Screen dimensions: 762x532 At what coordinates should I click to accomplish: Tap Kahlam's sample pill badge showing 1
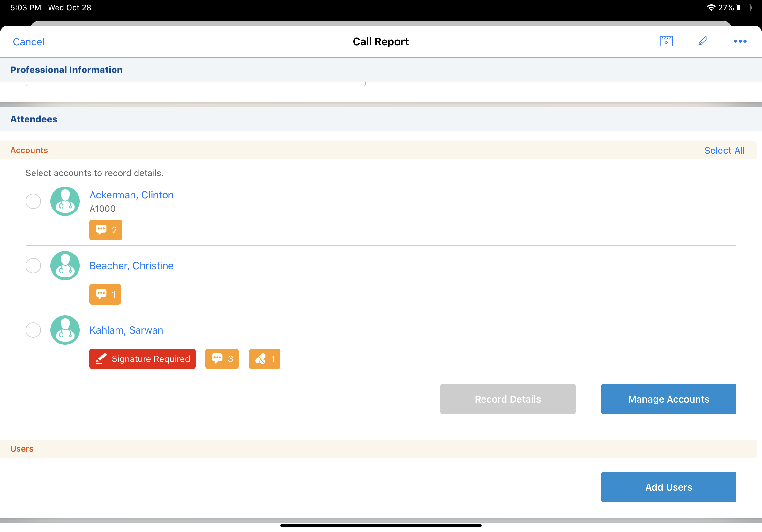coord(264,358)
